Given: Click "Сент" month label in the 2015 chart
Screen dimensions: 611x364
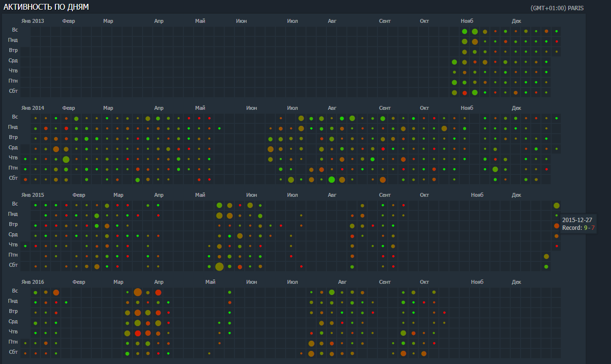Looking at the screenshot, I should coord(385,195).
